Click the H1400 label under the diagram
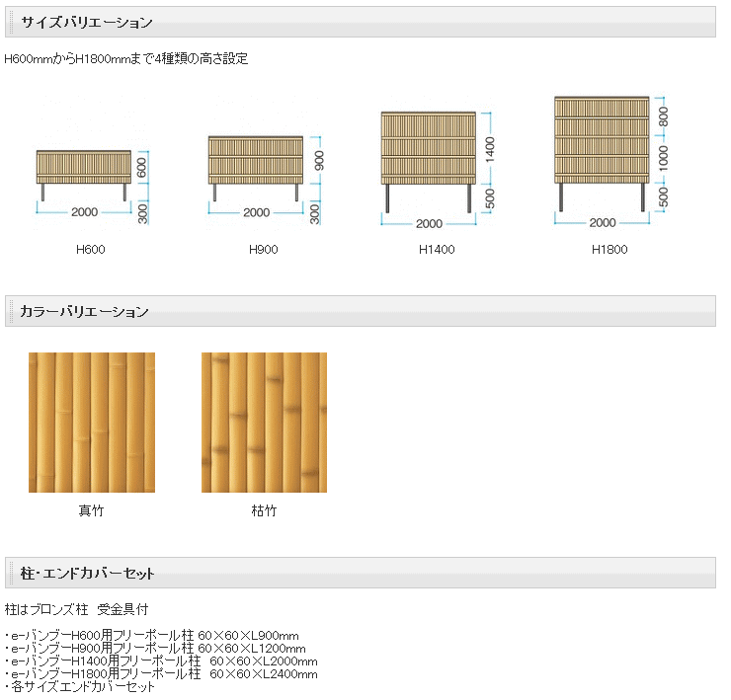Screen dimensions: 731x700 437,250
